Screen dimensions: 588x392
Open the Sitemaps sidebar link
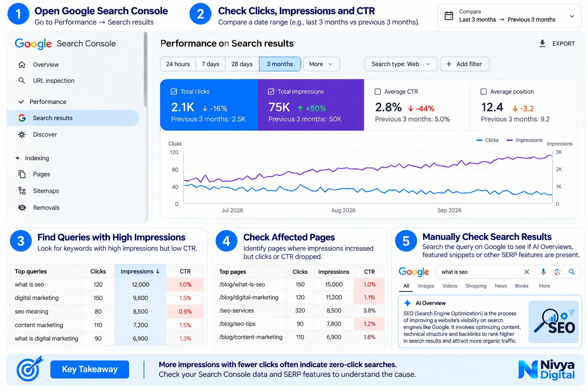(x=46, y=191)
